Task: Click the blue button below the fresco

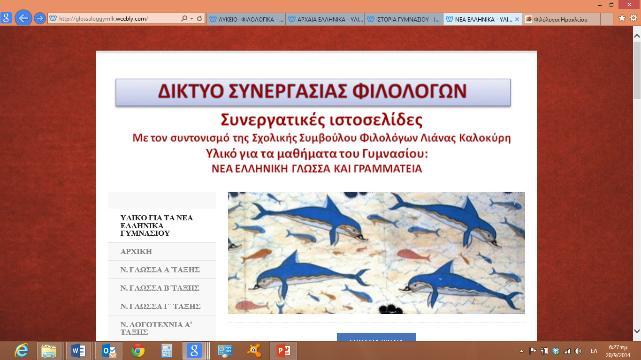Action: (376, 337)
